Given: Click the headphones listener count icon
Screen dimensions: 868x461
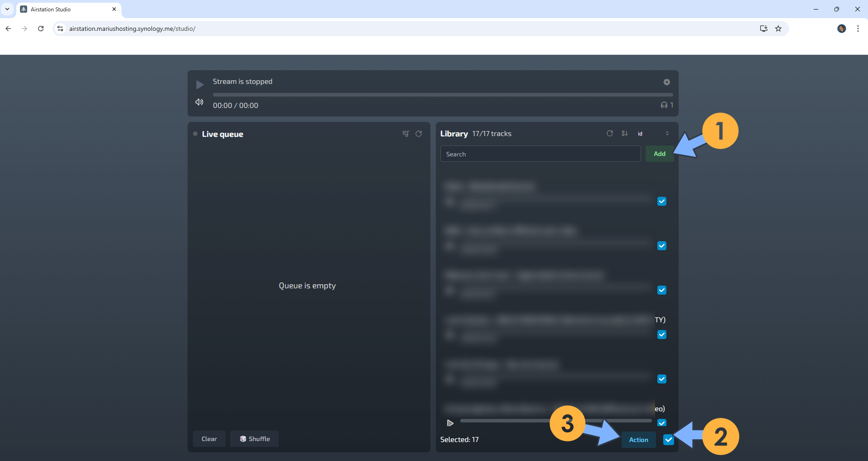Looking at the screenshot, I should [664, 105].
